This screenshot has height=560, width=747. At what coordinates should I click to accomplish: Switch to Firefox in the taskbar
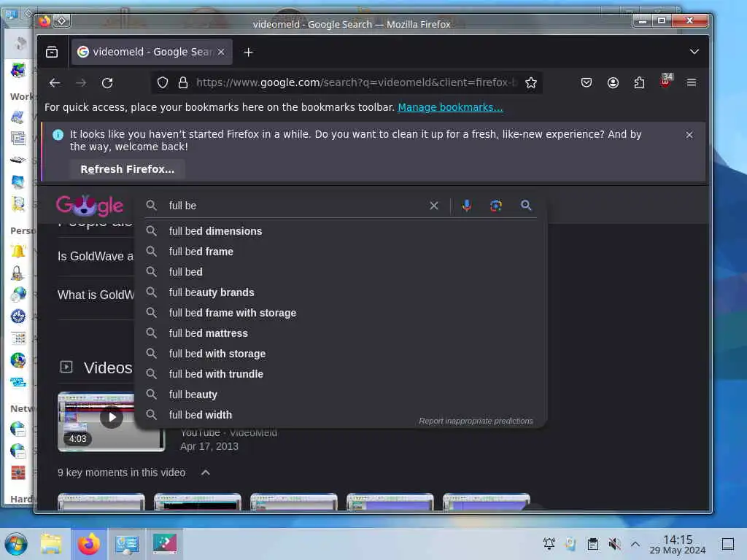(x=89, y=544)
